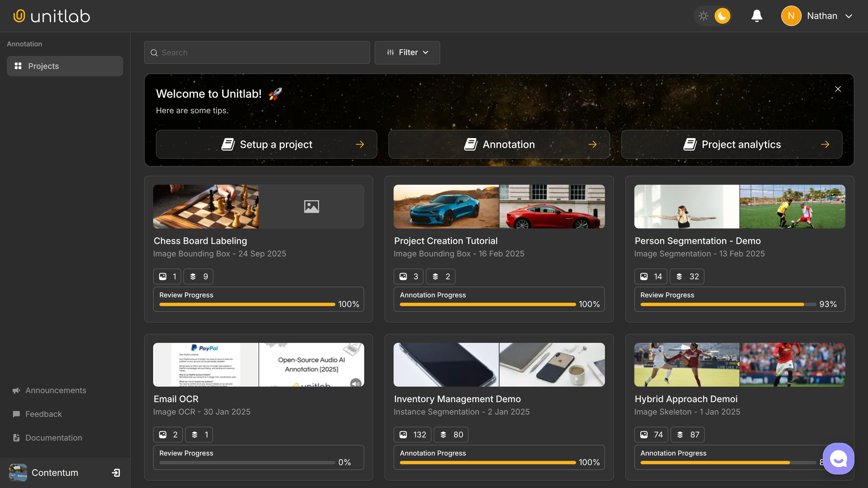Select Projects in the sidebar
This screenshot has height=488, width=868.
(43, 66)
